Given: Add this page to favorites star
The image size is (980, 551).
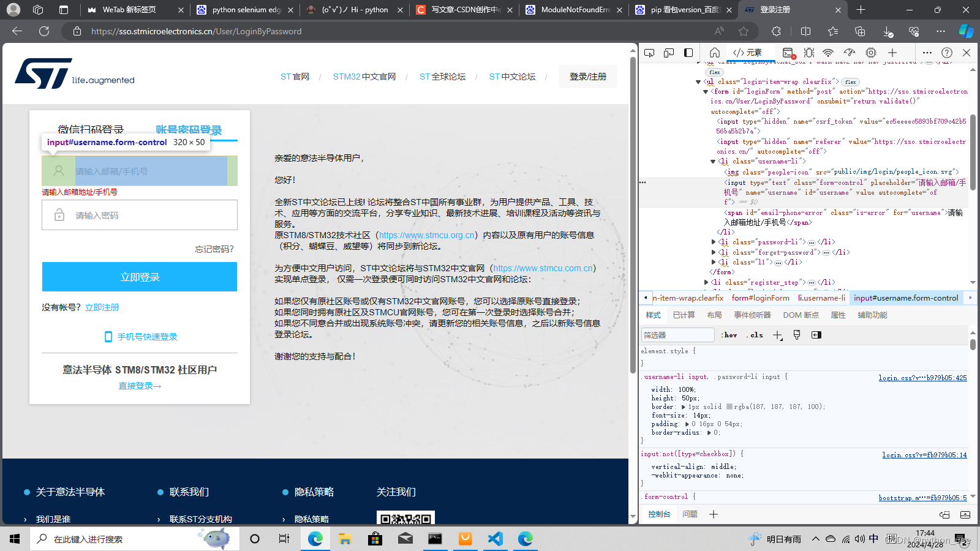Looking at the screenshot, I should [744, 31].
